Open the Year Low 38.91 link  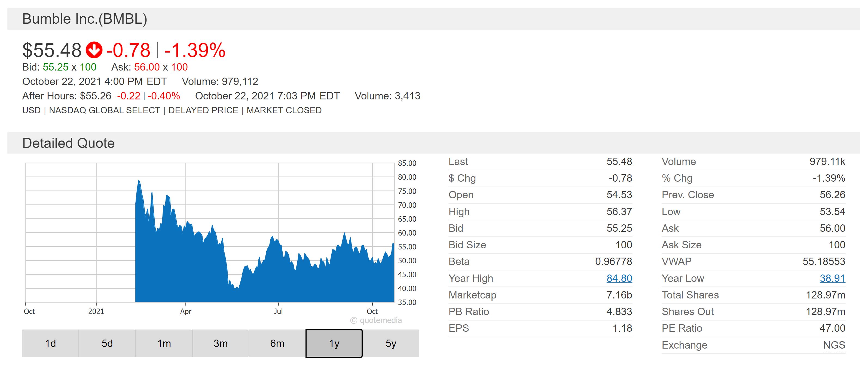click(832, 278)
